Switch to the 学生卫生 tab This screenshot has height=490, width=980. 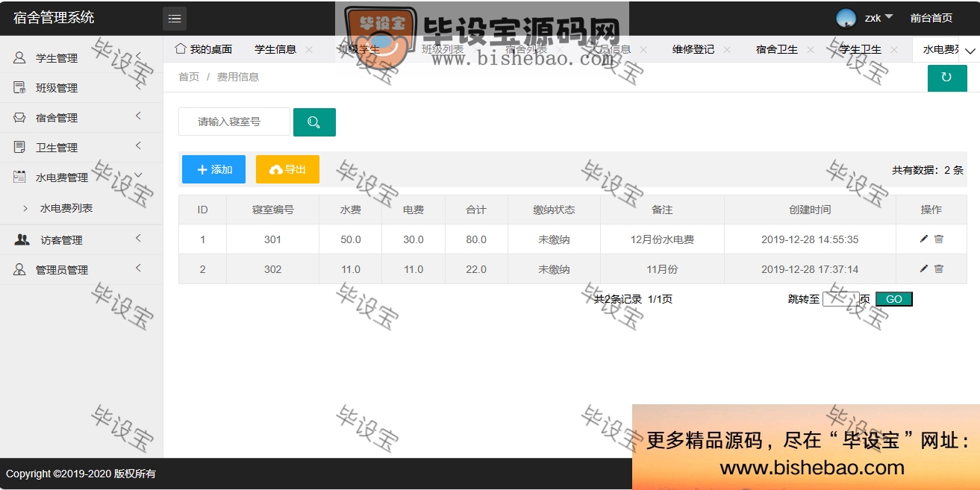(x=861, y=49)
